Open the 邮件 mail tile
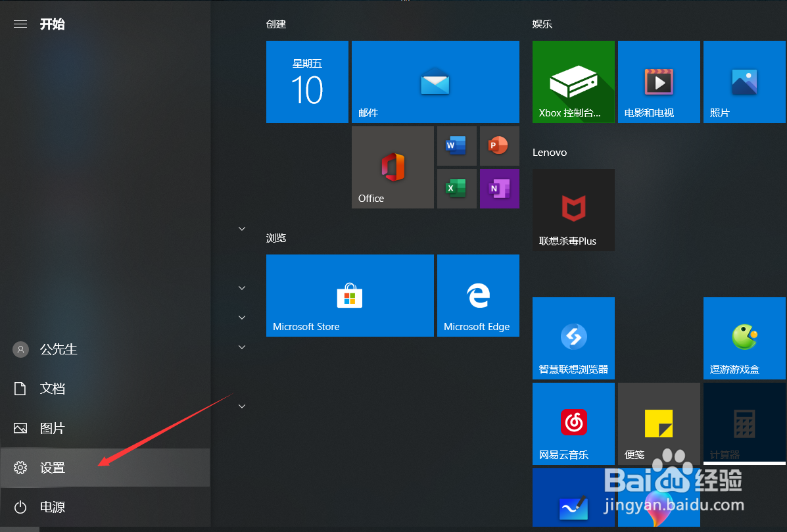 coord(436,82)
